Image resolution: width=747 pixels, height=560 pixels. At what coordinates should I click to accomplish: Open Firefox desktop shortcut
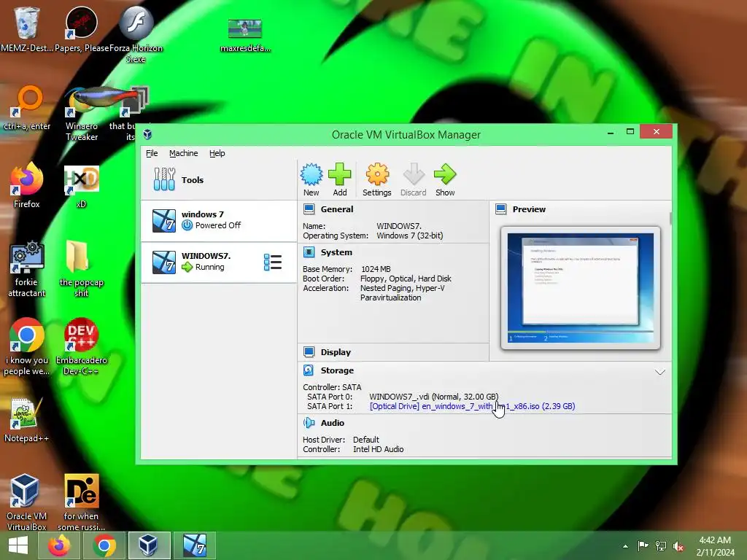[27, 184]
